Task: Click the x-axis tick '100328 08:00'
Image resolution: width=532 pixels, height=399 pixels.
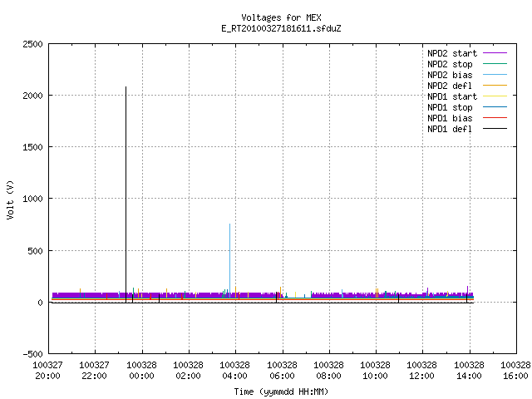Action: click(x=329, y=371)
